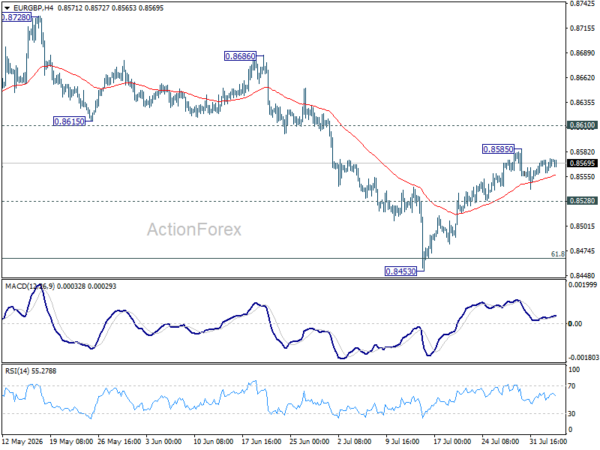
Task: Select the 0.87280 price high label
Action: pos(16,17)
